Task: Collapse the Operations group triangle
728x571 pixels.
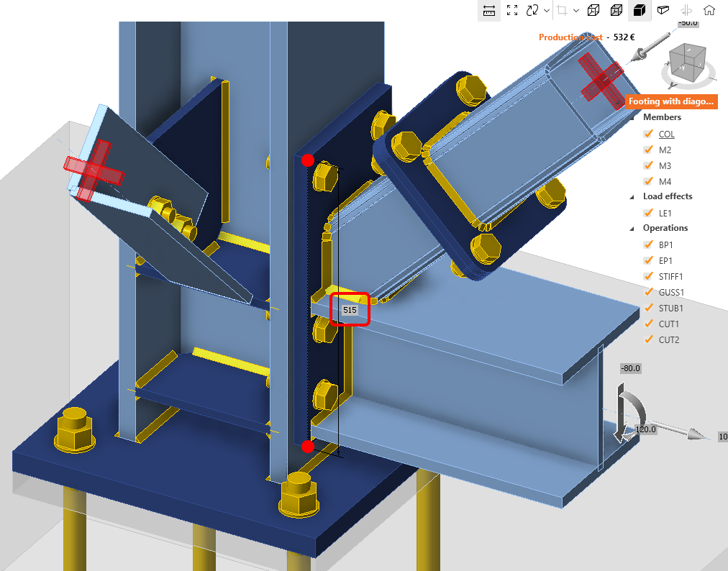Action: click(x=632, y=229)
